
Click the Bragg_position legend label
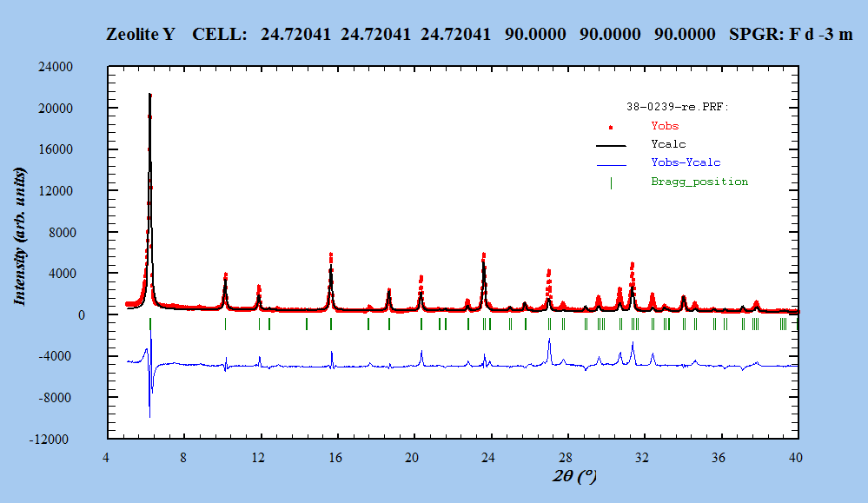(x=699, y=182)
